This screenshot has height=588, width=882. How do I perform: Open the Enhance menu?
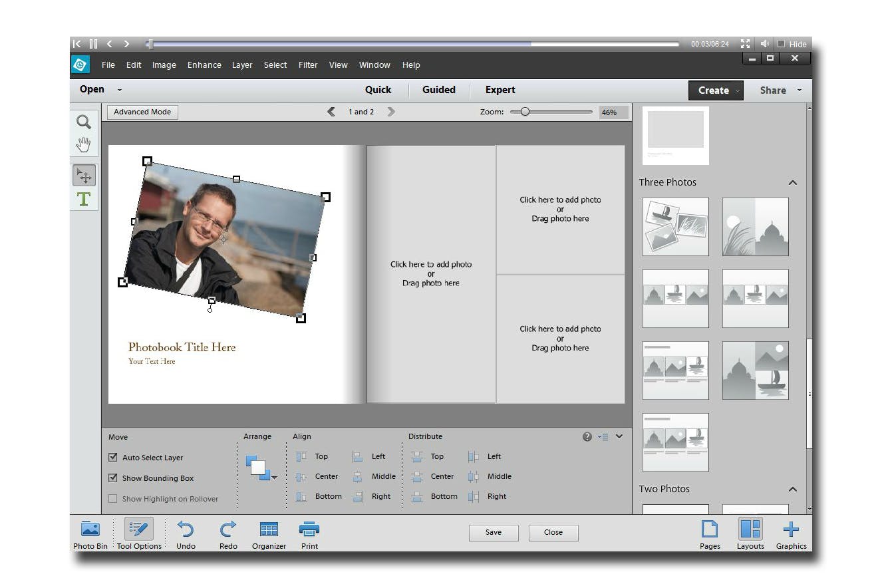pos(204,65)
